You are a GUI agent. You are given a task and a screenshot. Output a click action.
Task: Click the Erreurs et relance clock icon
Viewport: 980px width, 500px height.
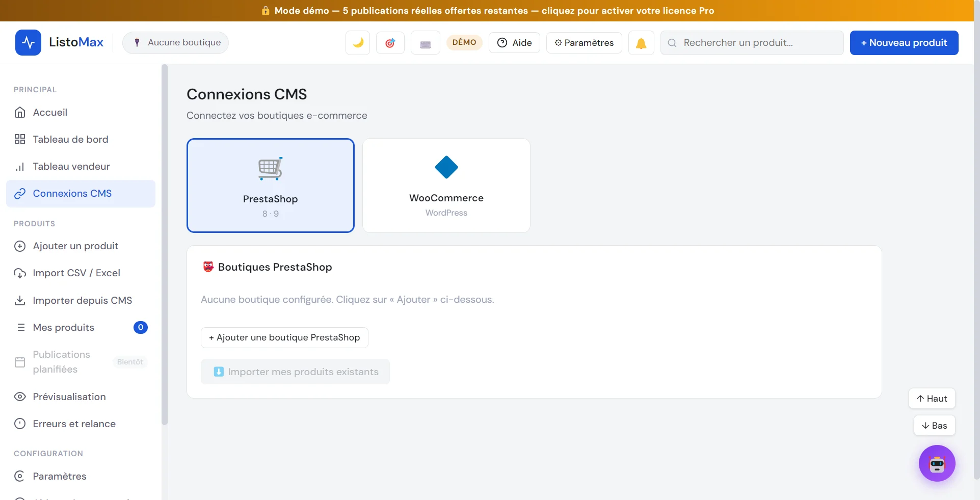[x=20, y=424]
